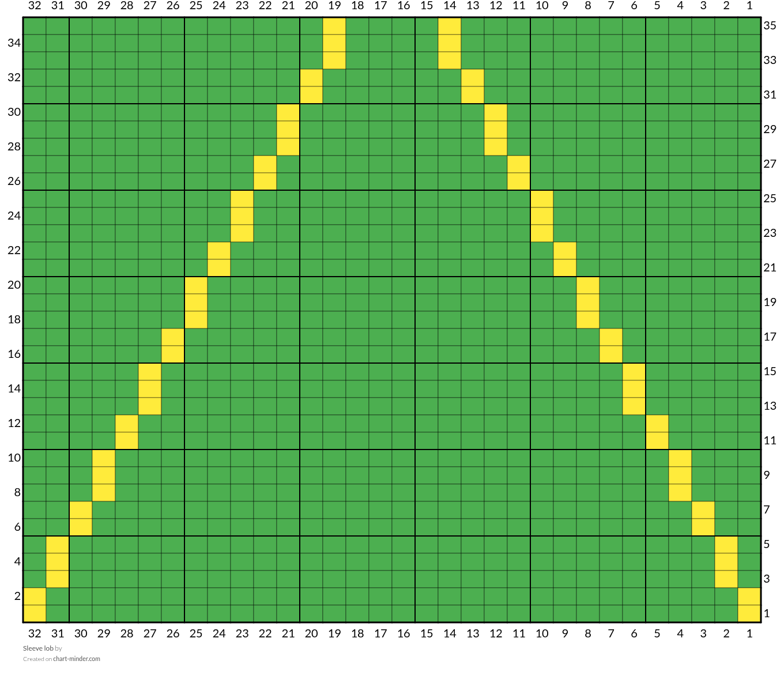Select the green cell at row 1, column 16
Screen dimensions: 784x676
pos(404,614)
